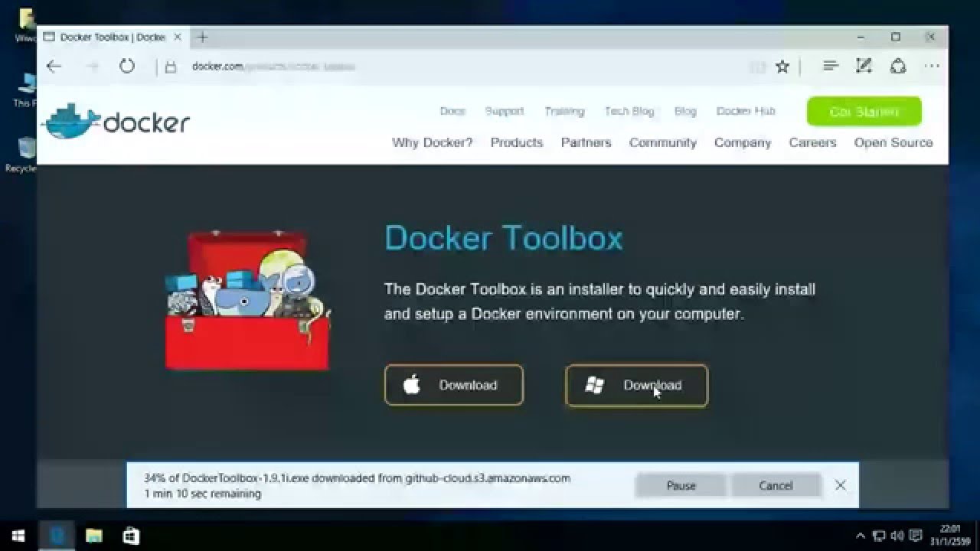This screenshot has height=551, width=980.
Task: Open the Open Source menu item
Action: [x=893, y=142]
